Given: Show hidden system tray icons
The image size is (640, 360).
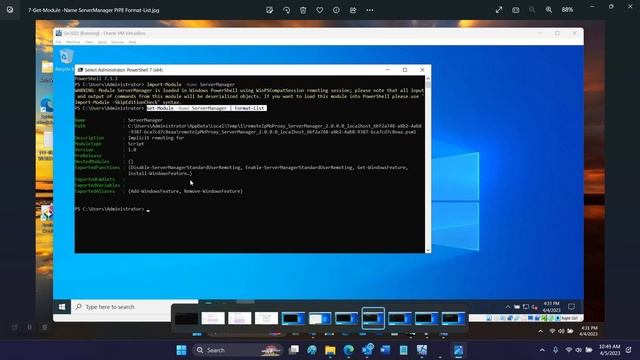Looking at the screenshot, I should tap(542, 350).
